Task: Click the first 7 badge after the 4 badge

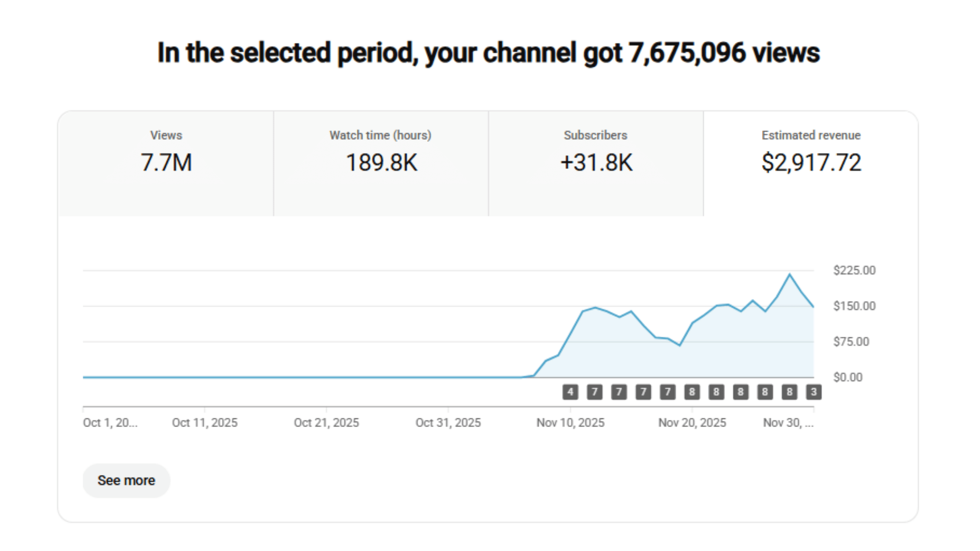Action: (x=594, y=392)
